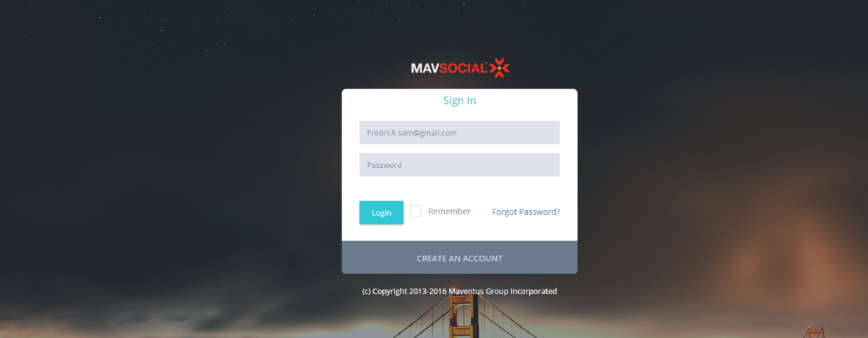This screenshot has height=338, width=868.
Task: Click the empty square box before Remember
Action: (x=416, y=211)
